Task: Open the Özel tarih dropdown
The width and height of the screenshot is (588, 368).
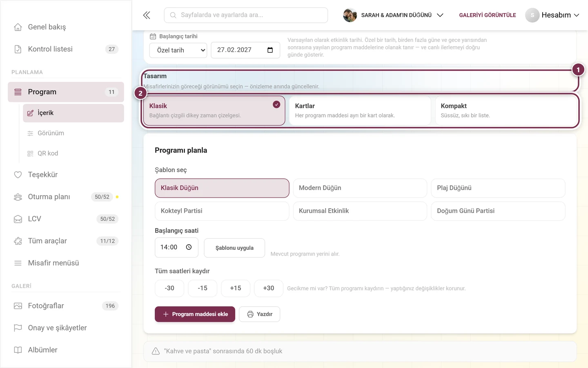Action: click(x=178, y=50)
